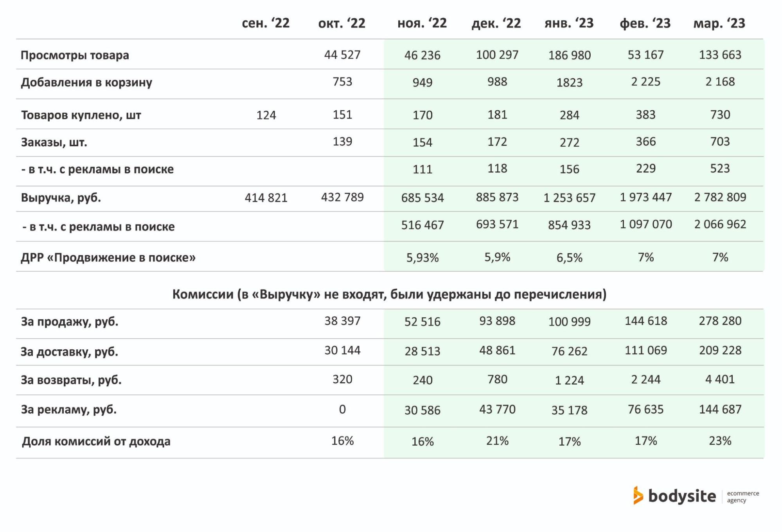Click the 'Выручка, руб.' row label

coord(61,198)
